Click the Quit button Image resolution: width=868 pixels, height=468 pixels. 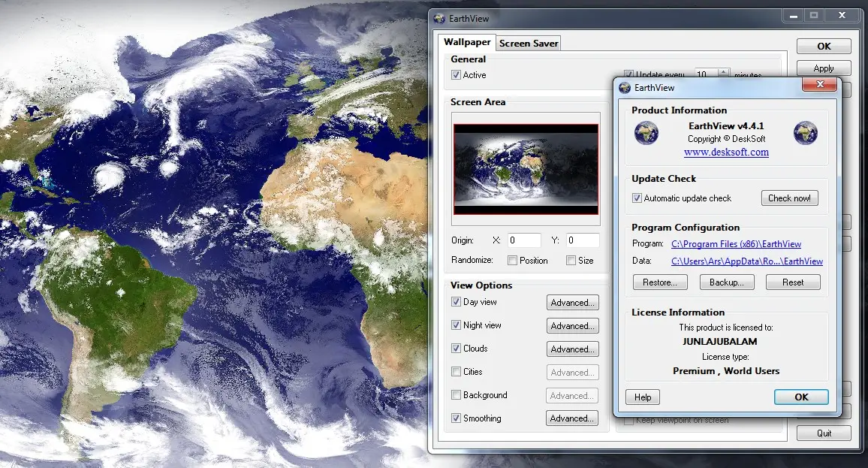pos(824,433)
